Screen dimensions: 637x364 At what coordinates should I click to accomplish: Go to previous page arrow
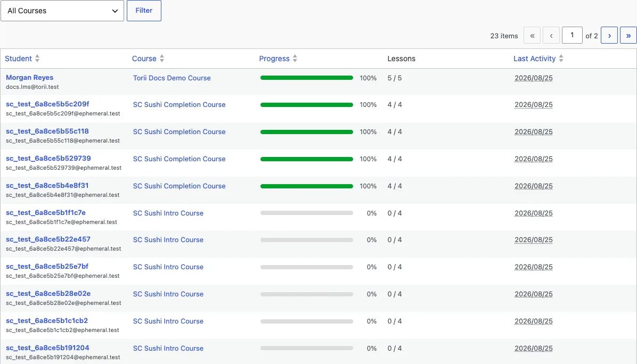(551, 35)
